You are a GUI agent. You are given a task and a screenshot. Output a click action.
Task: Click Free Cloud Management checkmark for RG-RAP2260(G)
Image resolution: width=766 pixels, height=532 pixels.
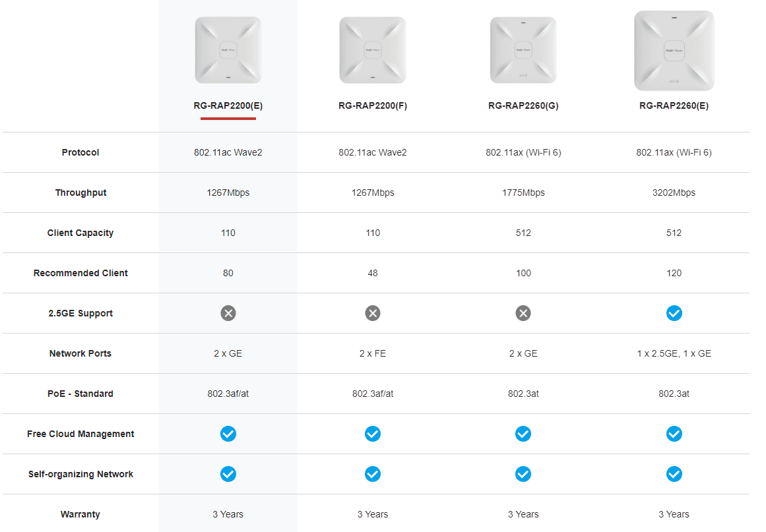pyautogui.click(x=523, y=433)
